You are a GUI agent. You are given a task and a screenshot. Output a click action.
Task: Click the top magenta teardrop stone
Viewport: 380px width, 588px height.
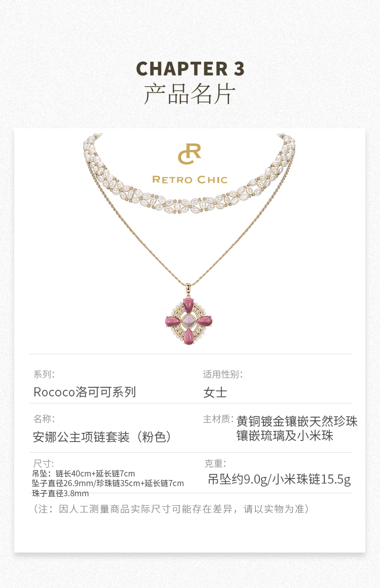188,305
